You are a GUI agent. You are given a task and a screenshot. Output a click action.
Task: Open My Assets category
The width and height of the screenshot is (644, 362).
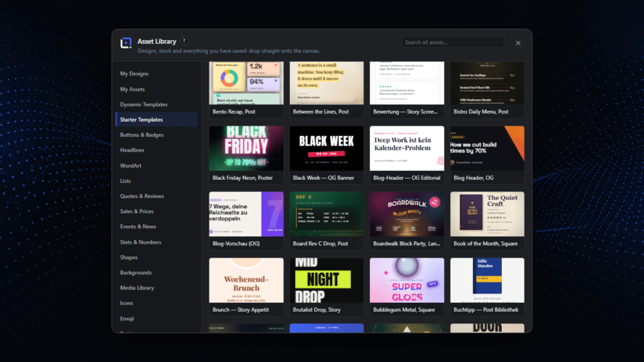point(157,89)
